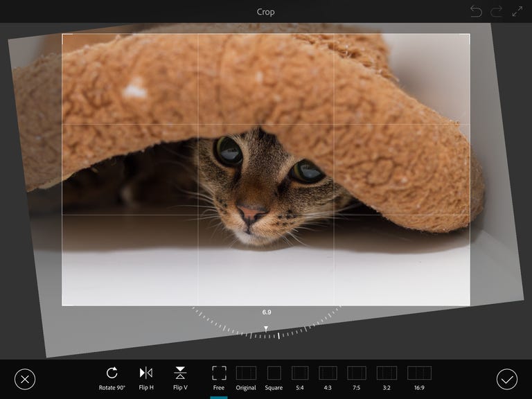
Task: Click the undo arrow icon
Action: (476, 12)
